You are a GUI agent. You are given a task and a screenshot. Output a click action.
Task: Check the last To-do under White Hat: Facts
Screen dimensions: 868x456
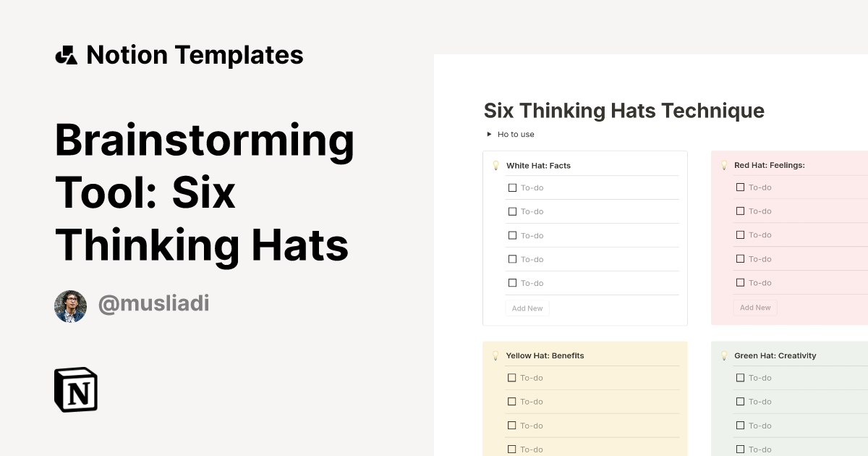(x=513, y=283)
